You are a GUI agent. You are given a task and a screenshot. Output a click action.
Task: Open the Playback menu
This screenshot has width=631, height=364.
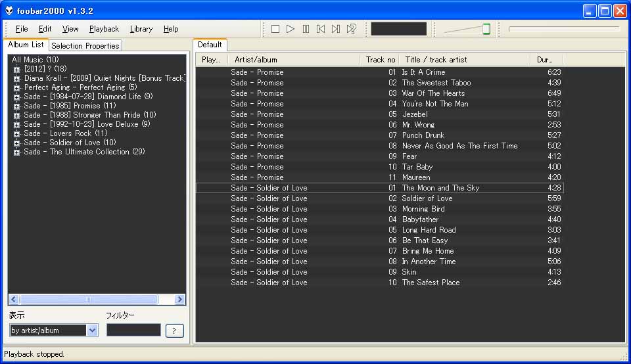[105, 29]
